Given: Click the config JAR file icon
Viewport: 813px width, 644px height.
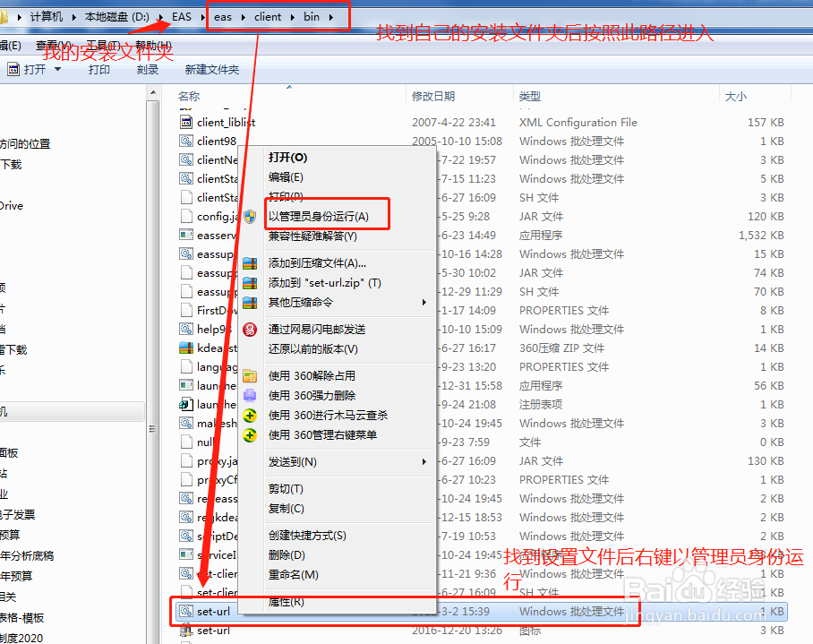Looking at the screenshot, I should click(x=186, y=217).
